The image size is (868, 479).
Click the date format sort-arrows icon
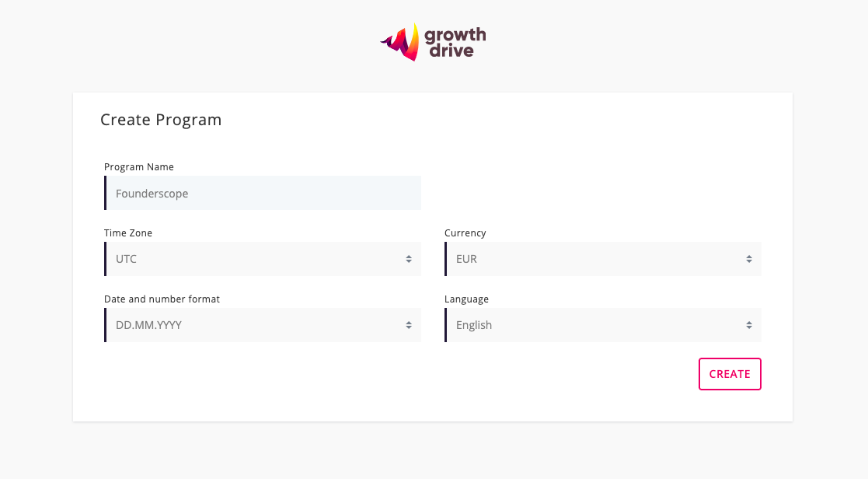(409, 325)
